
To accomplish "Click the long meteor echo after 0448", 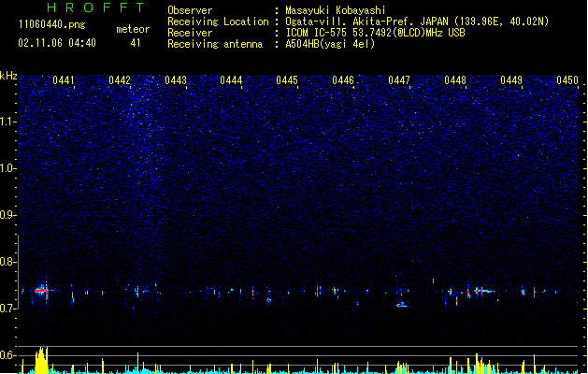I will click(x=483, y=291).
